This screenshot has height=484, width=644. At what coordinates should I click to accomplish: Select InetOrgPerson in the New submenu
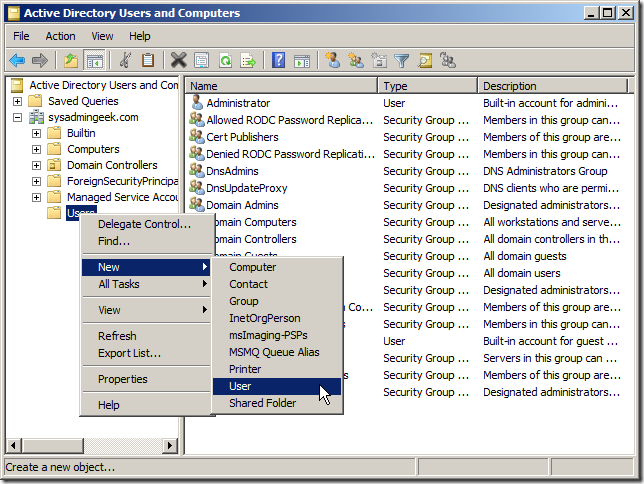pos(277,318)
